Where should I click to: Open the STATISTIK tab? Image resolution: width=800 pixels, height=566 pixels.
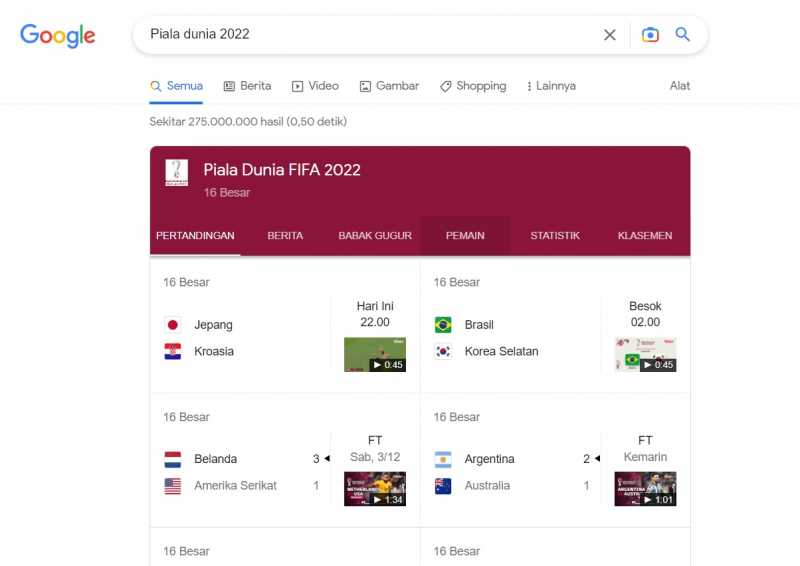click(x=555, y=235)
